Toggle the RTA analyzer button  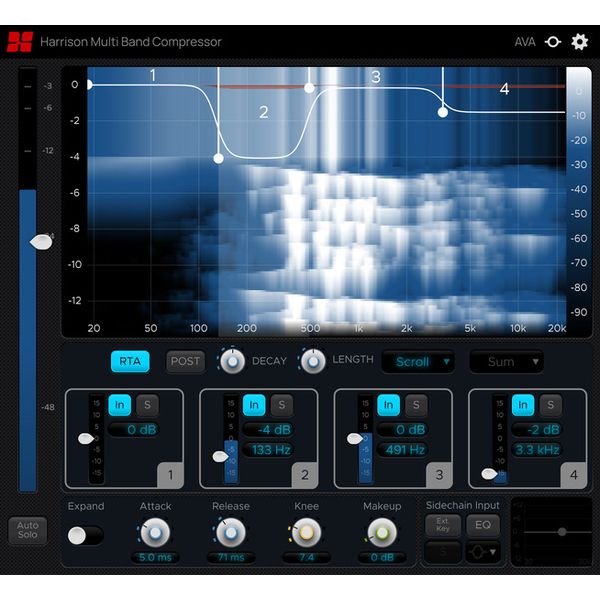click(130, 361)
